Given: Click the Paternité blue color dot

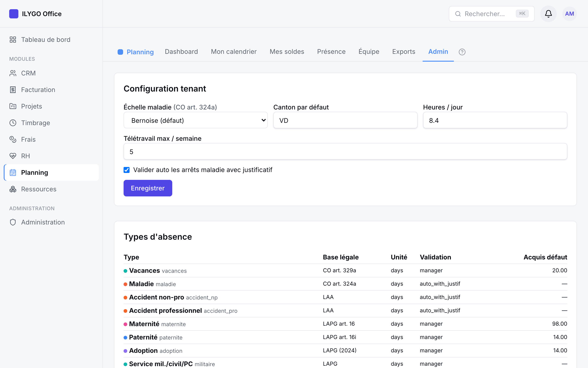Looking at the screenshot, I should (x=125, y=338).
